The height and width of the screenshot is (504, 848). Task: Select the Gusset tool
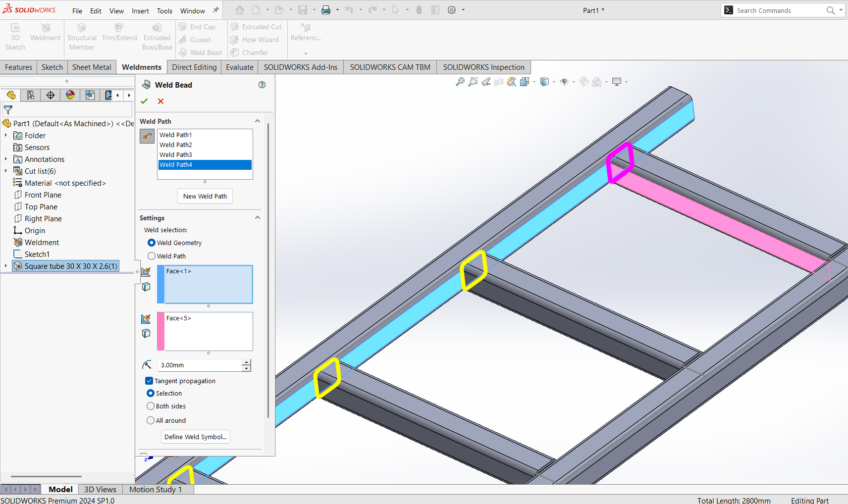195,40
